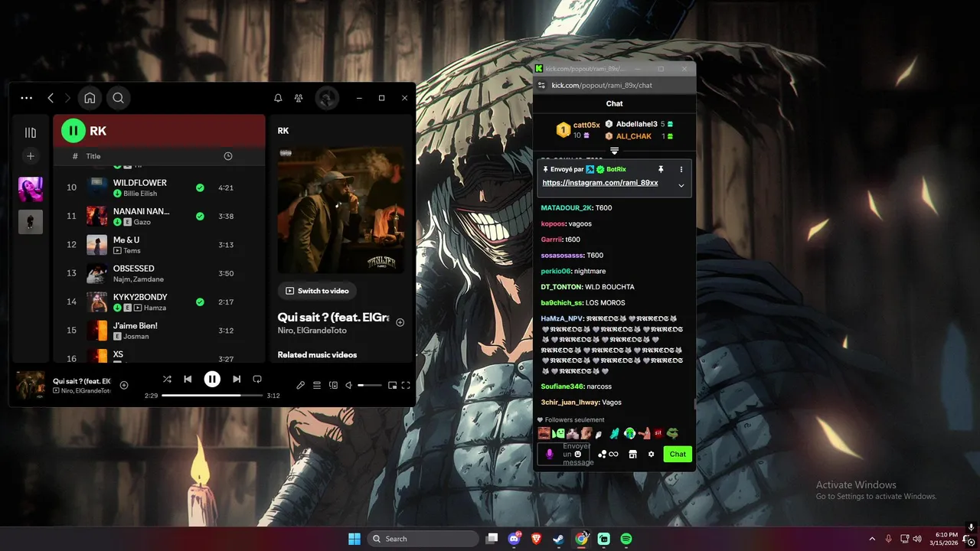The width and height of the screenshot is (980, 551).
Task: Open the Kick emoji picker smiley
Action: point(577,454)
